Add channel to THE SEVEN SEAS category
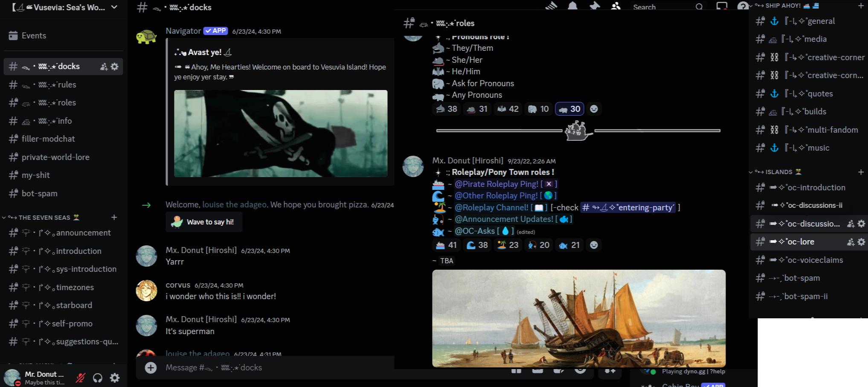Image resolution: width=868 pixels, height=387 pixels. coord(114,218)
